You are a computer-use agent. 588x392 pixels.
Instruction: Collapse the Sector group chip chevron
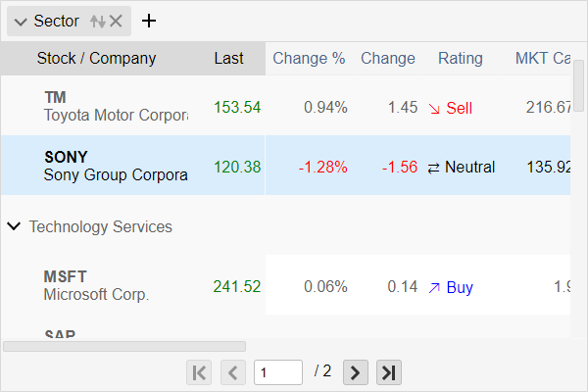pyautogui.click(x=21, y=21)
